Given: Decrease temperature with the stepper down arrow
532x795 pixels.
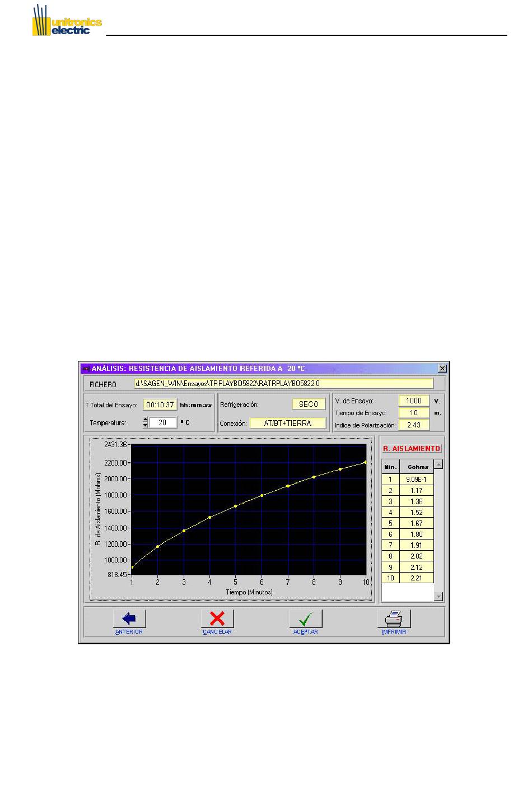Looking at the screenshot, I should click(x=146, y=425).
